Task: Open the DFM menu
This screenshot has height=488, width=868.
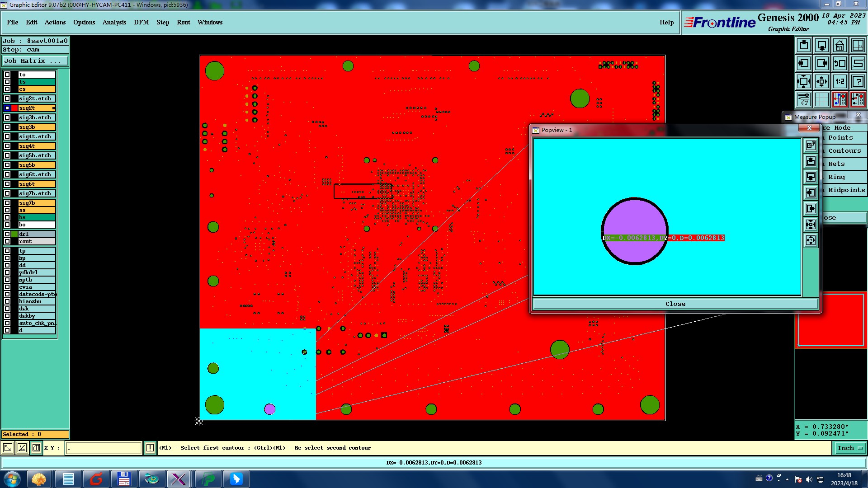Action: [141, 22]
